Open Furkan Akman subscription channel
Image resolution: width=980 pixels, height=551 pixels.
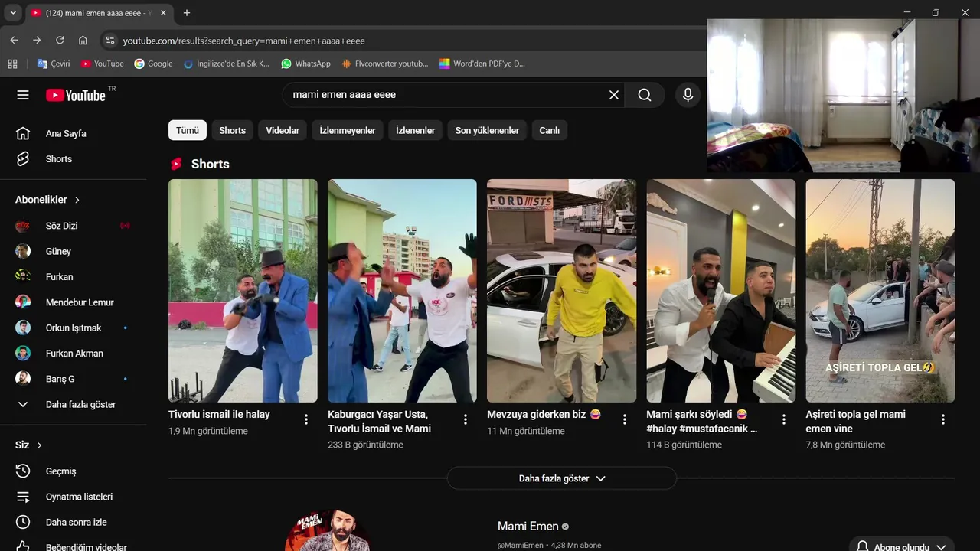pos(73,353)
